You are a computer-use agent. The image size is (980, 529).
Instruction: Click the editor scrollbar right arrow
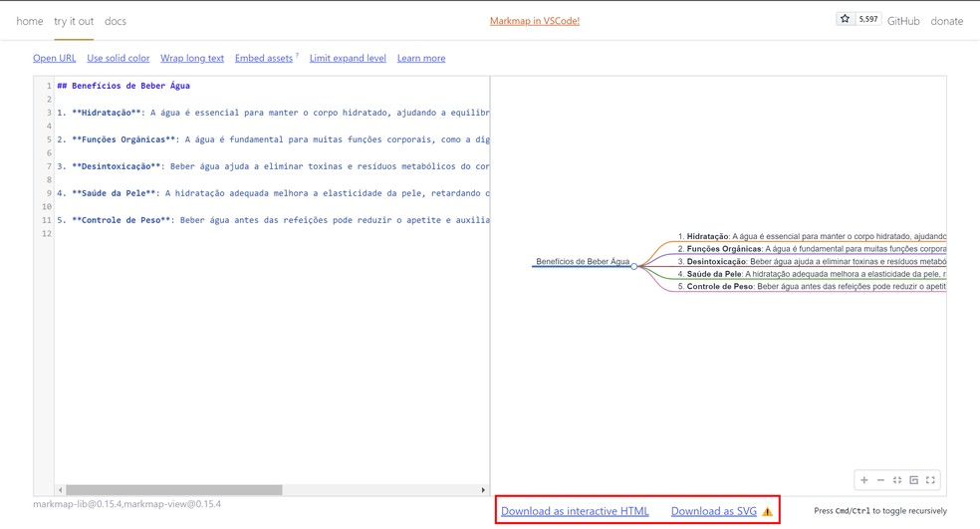point(483,490)
